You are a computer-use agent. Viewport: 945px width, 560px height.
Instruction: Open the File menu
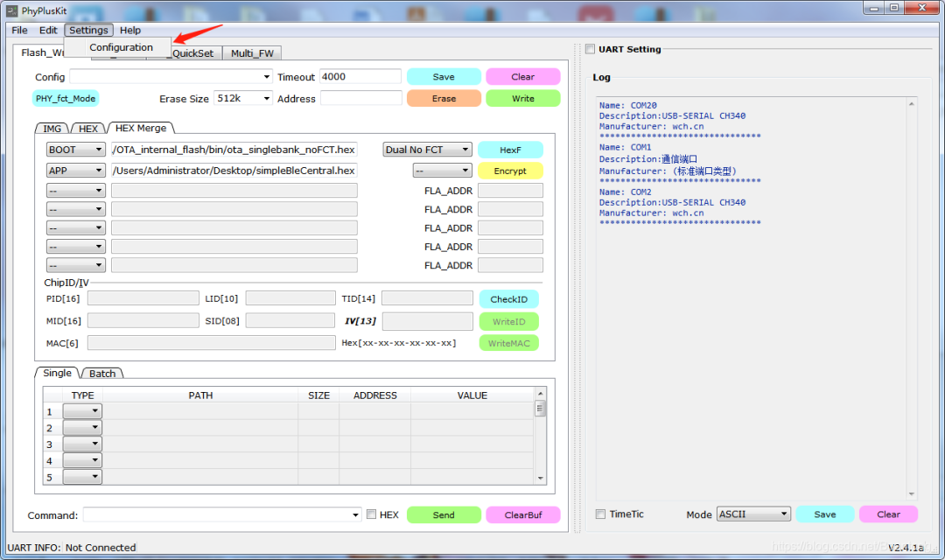point(19,30)
